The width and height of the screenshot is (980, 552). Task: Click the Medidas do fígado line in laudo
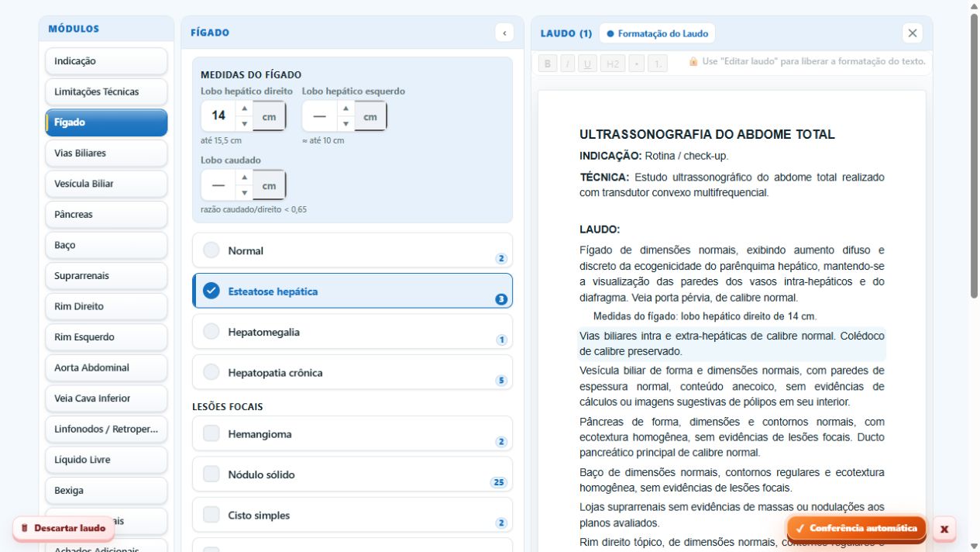point(704,316)
